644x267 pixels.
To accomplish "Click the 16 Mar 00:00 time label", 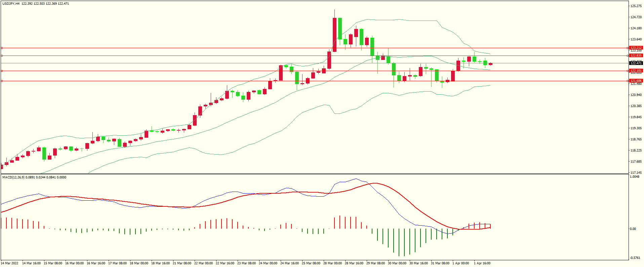I will coord(75,263).
